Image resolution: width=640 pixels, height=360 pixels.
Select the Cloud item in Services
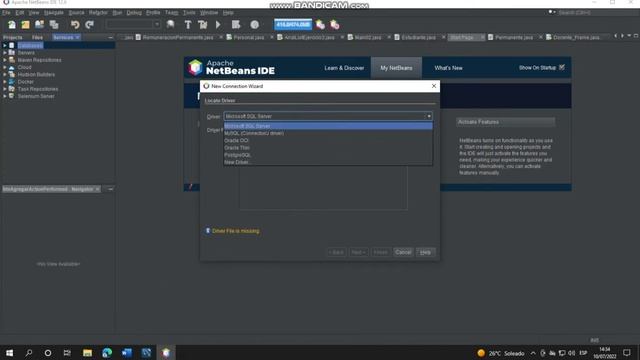tap(24, 67)
